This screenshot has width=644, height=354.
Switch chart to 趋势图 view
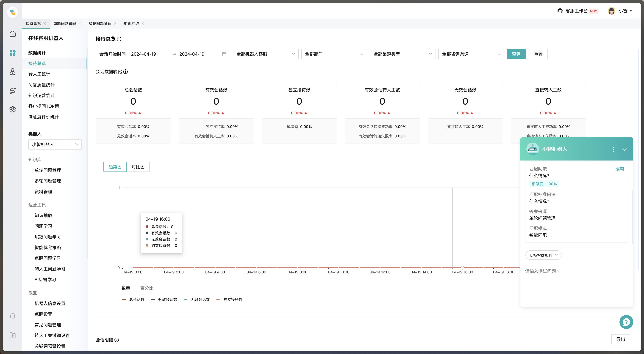pyautogui.click(x=115, y=167)
